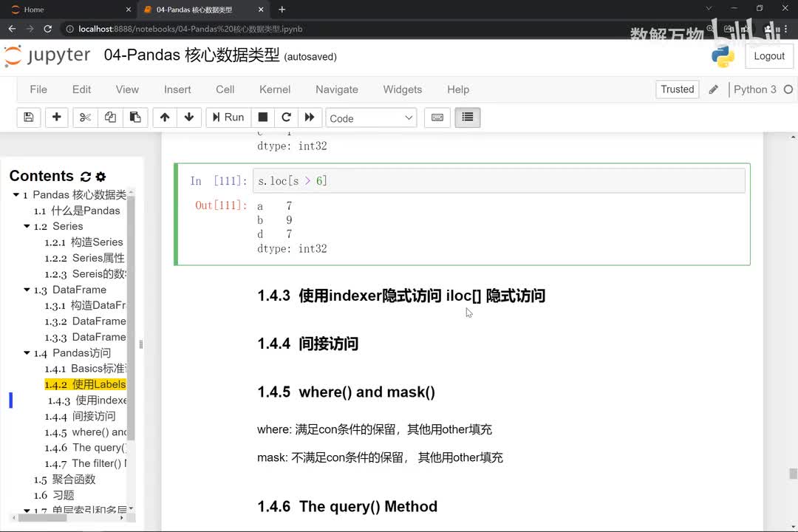Click the Contents vertical scrollbar thumb
The image size is (798, 532).
(x=131, y=318)
